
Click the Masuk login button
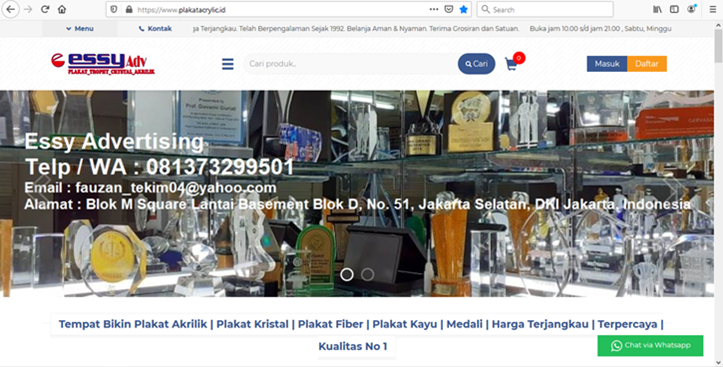tap(607, 64)
